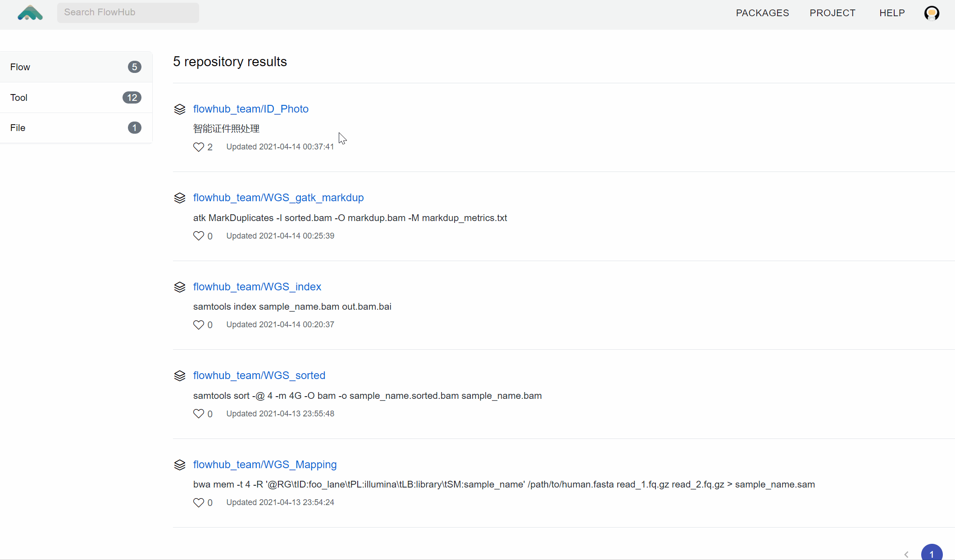Go to previous page arrow
Image resolution: width=955 pixels, height=560 pixels.
click(x=906, y=555)
